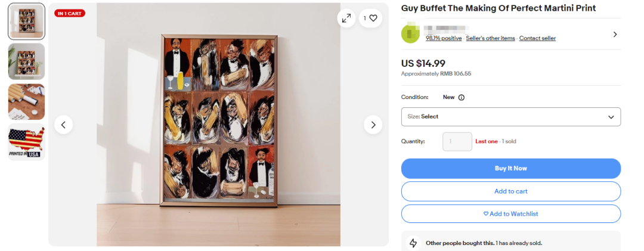The width and height of the screenshot is (644, 251).
Task: Open the Seller's other items link
Action: point(490,38)
